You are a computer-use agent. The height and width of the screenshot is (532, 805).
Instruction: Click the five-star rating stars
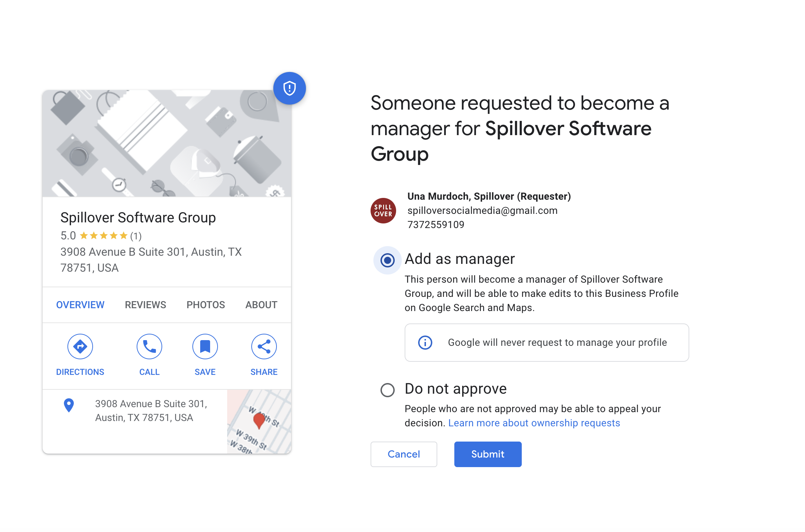click(104, 235)
